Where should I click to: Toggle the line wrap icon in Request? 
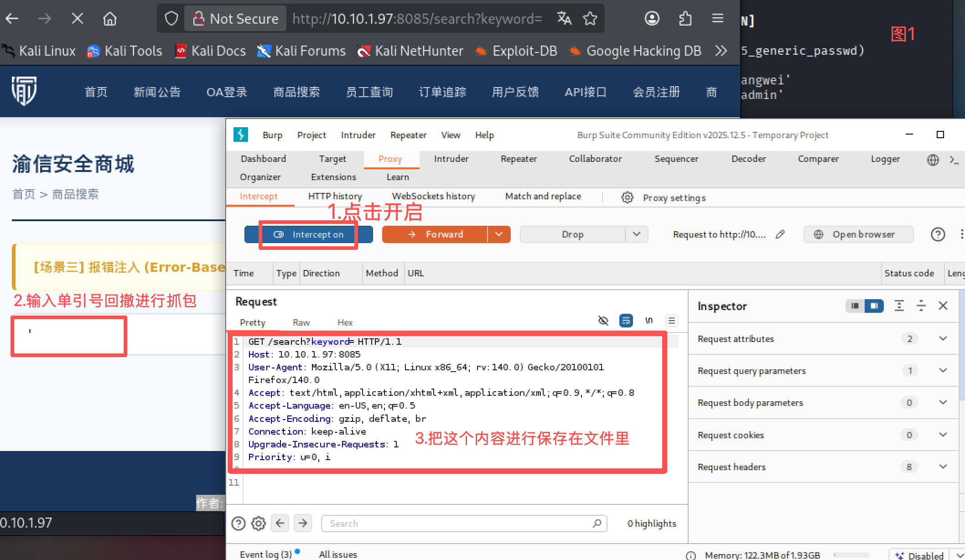click(x=626, y=321)
